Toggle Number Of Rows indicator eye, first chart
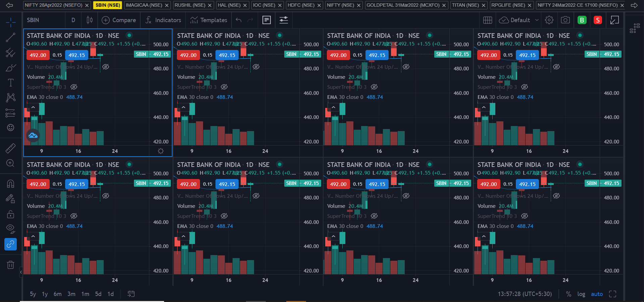 106,67
